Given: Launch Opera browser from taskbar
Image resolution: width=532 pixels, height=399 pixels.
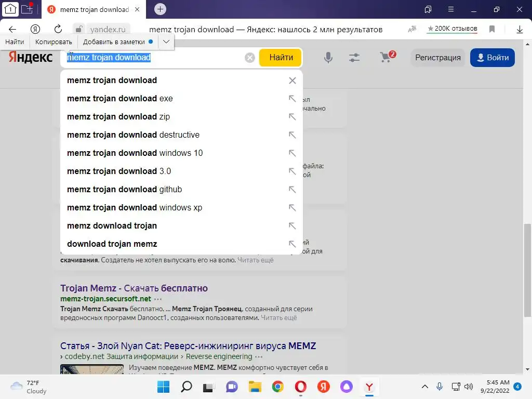Looking at the screenshot, I should click(x=301, y=387).
